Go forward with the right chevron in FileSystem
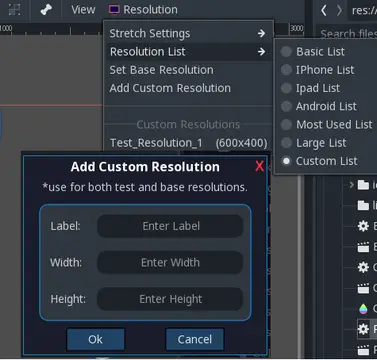Screen dimensions: 377x360 339,10
